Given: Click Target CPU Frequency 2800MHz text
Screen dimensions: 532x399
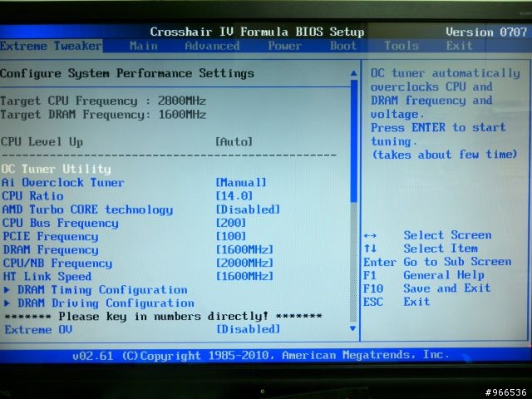Looking at the screenshot, I should click(x=103, y=101).
